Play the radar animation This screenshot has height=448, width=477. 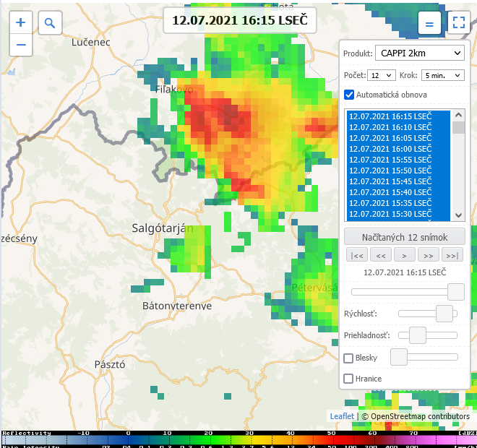[x=403, y=254]
